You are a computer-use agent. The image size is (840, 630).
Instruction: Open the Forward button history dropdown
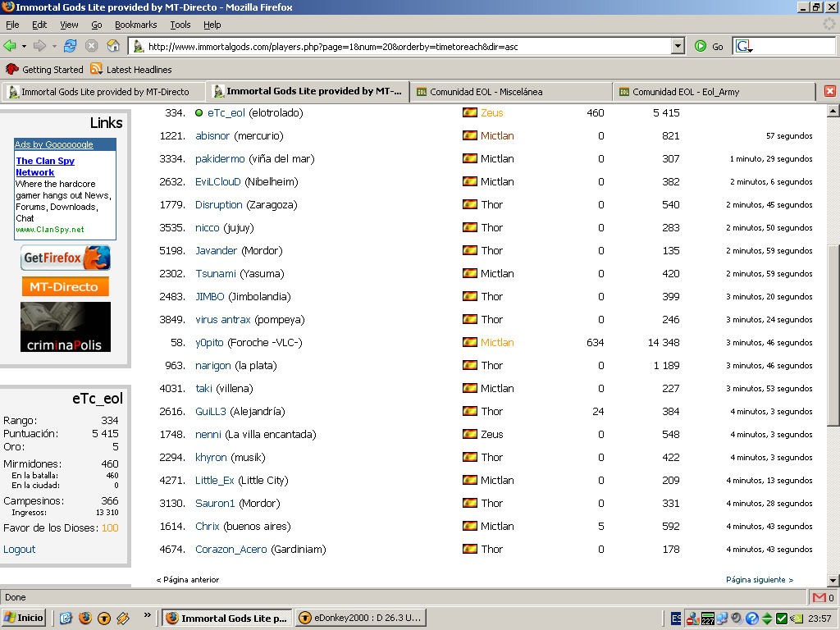coord(54,47)
